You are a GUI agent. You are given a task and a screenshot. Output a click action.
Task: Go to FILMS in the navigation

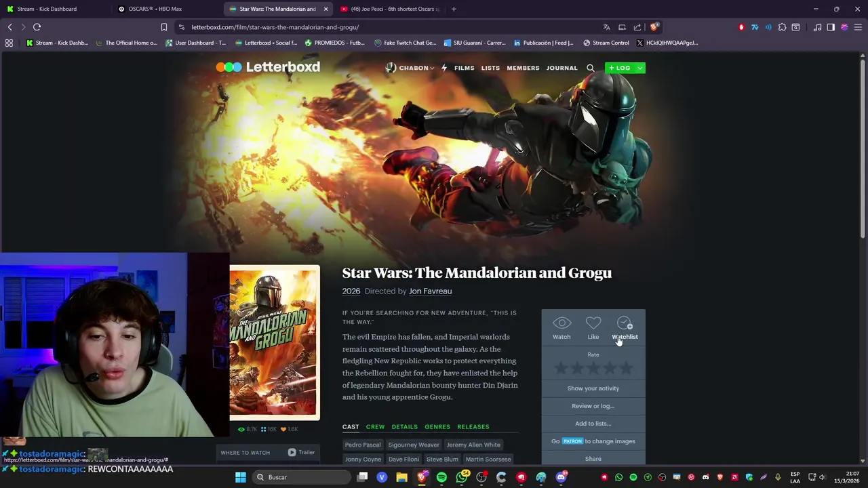[x=465, y=68]
